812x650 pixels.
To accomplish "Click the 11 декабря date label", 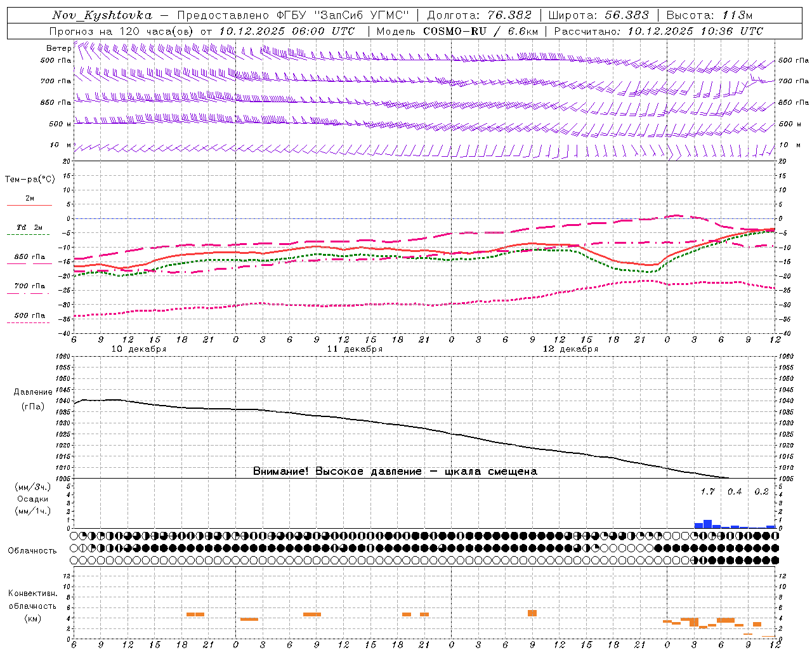I will (355, 349).
